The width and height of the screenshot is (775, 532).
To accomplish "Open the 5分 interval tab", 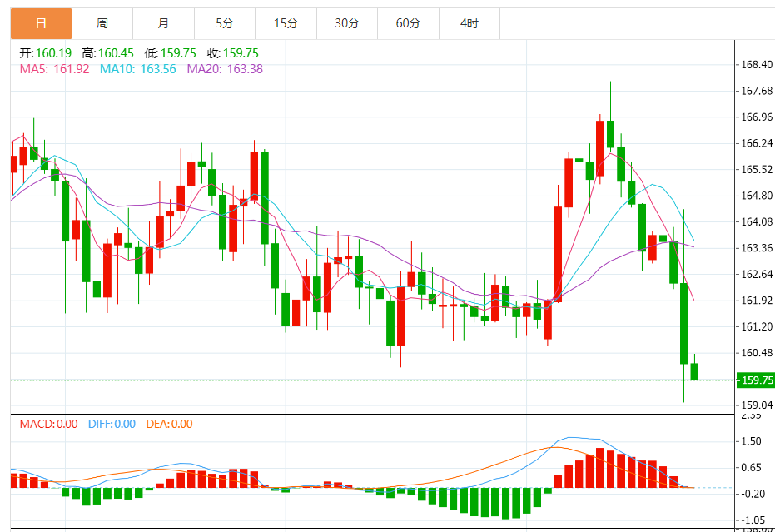I will tap(225, 23).
